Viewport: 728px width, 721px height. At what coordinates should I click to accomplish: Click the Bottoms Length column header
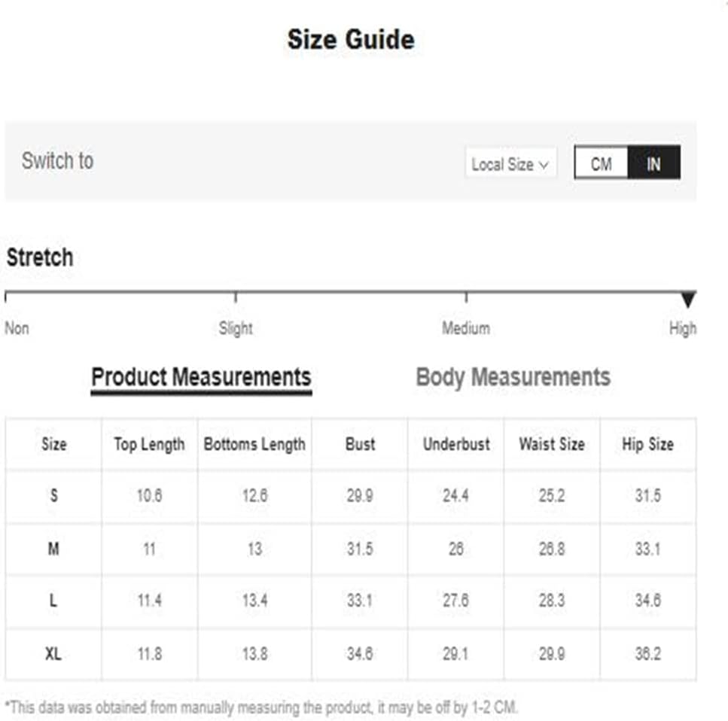point(254,444)
